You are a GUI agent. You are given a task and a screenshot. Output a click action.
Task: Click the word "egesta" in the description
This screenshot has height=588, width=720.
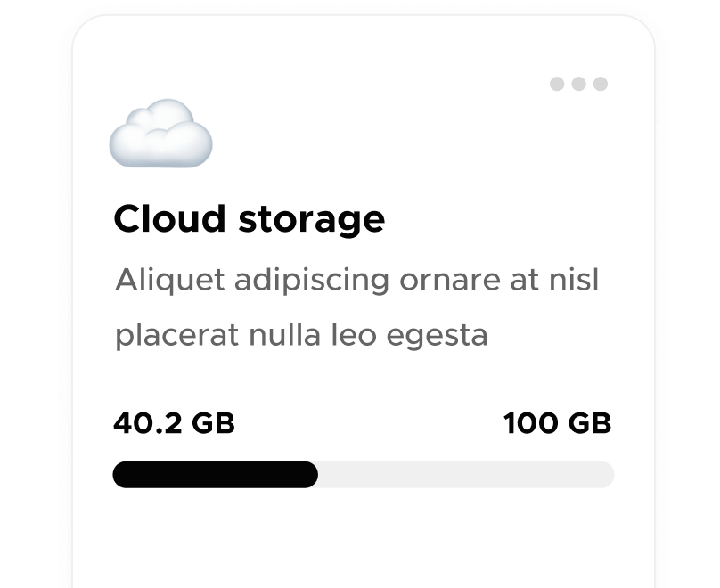435,337
